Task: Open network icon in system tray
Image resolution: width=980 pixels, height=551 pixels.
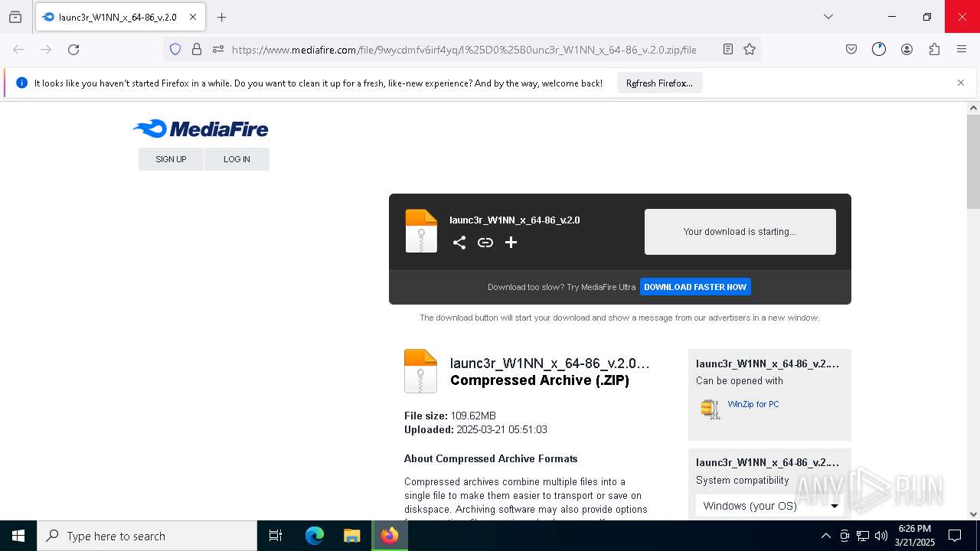Action: [863, 536]
